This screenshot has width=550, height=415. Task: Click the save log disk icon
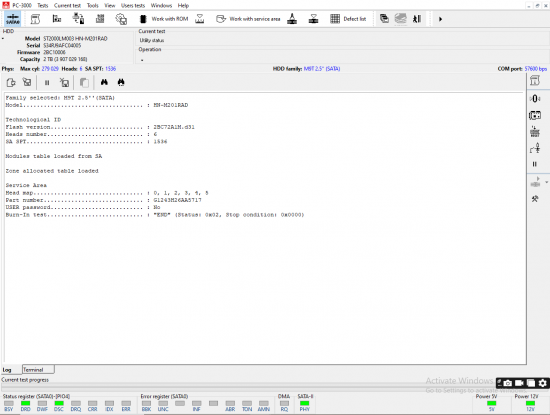tap(27, 82)
